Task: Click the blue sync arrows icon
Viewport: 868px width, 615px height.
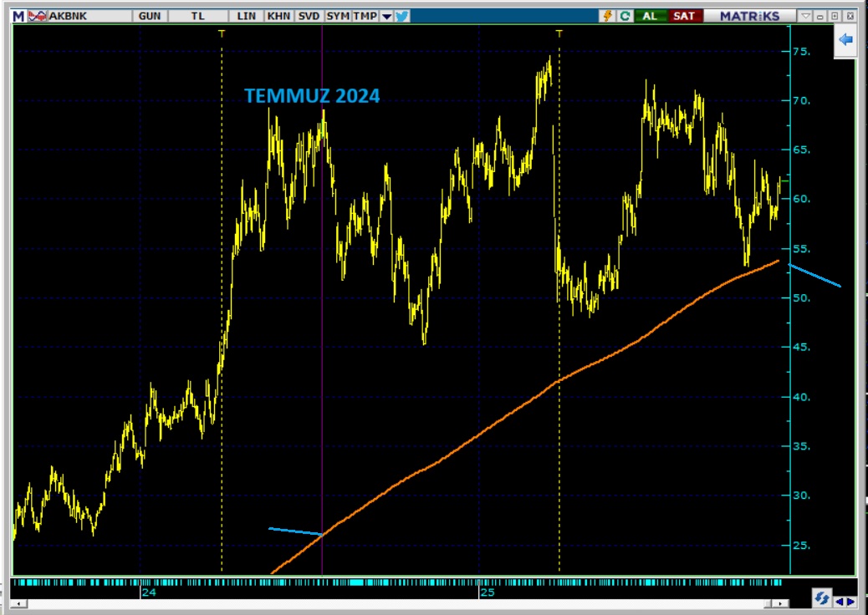Action: (x=821, y=599)
